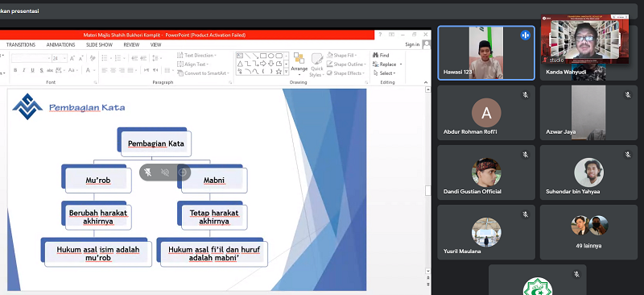Open the Shape Outline color options
Image resolution: width=644 pixels, height=295 pixels.
click(346, 64)
